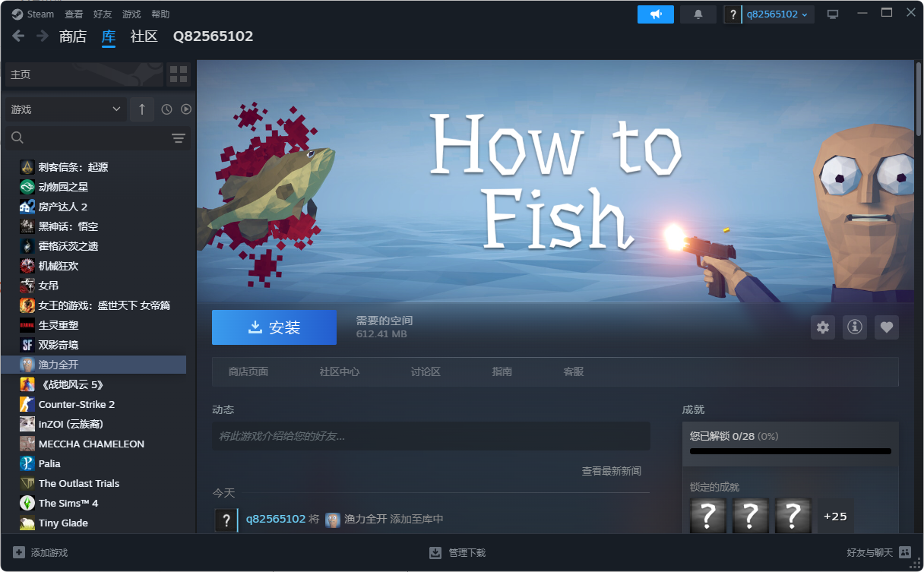Go forward with the right arrow
Image resolution: width=924 pixels, height=572 pixels.
pyautogui.click(x=43, y=36)
